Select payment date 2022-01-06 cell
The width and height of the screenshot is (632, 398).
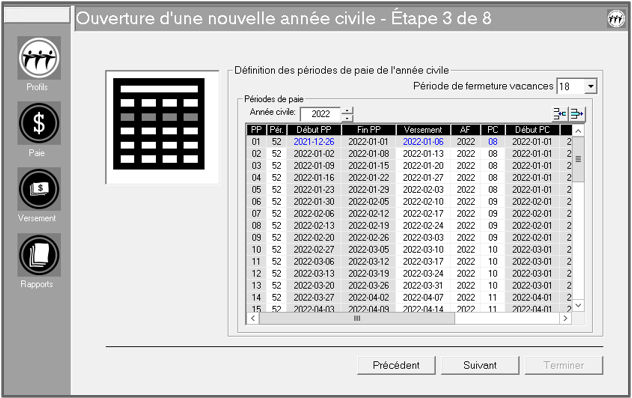[x=423, y=142]
